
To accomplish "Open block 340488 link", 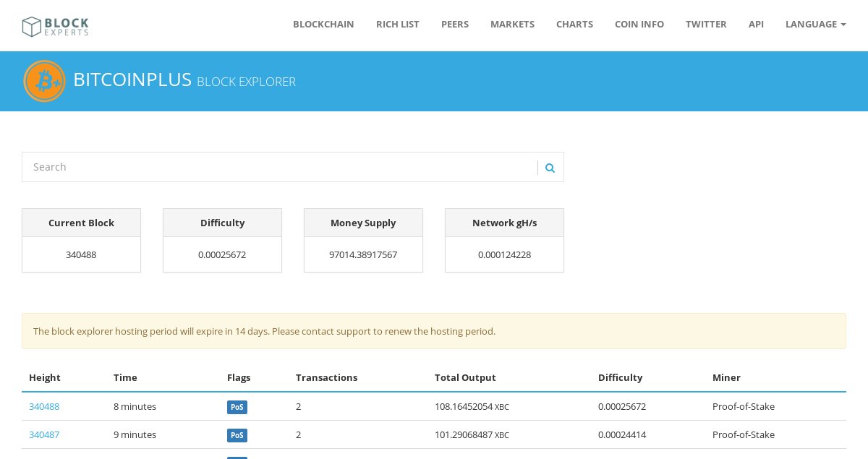I will (44, 406).
